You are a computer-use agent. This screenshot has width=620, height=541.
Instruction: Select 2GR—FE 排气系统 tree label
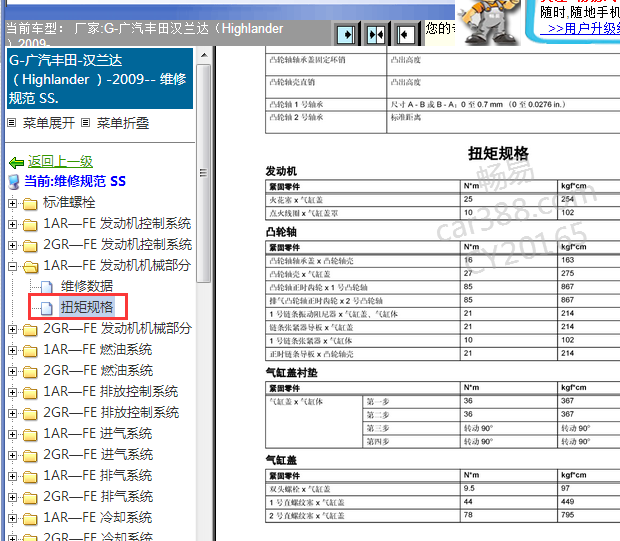click(98, 497)
